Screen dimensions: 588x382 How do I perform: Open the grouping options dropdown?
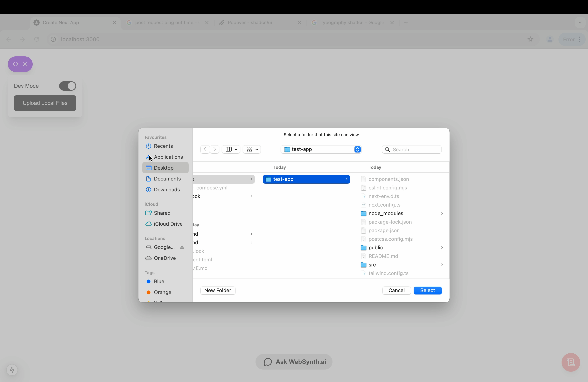point(252,149)
